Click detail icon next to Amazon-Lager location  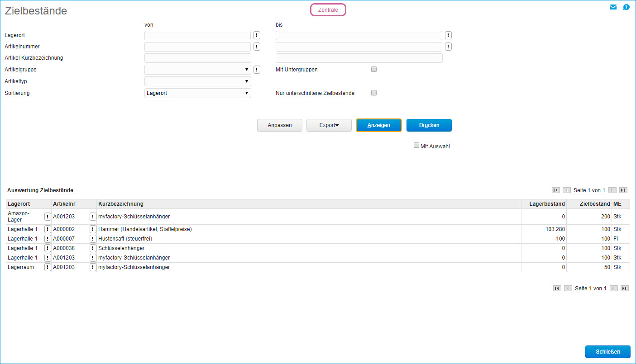48,217
